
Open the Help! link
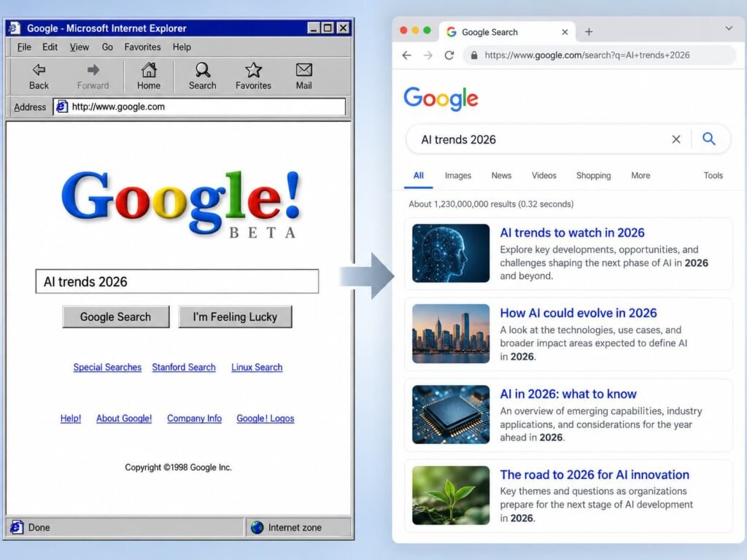point(71,418)
